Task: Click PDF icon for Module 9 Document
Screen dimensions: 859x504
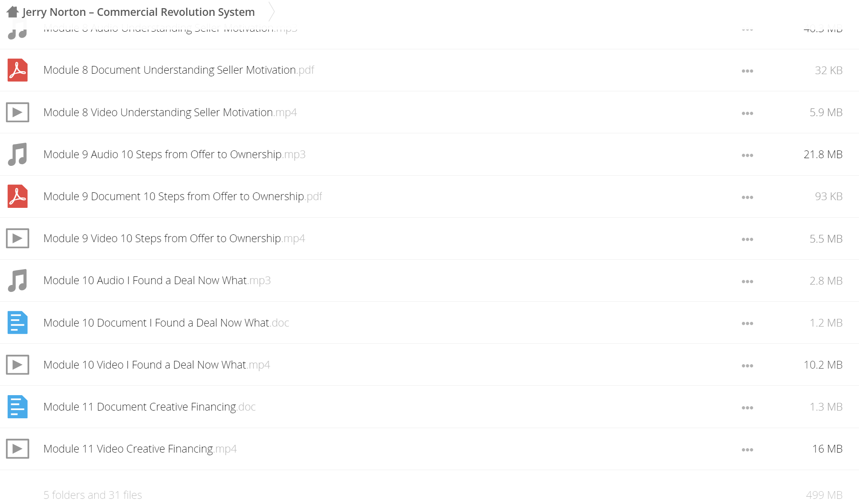Action: coord(18,196)
